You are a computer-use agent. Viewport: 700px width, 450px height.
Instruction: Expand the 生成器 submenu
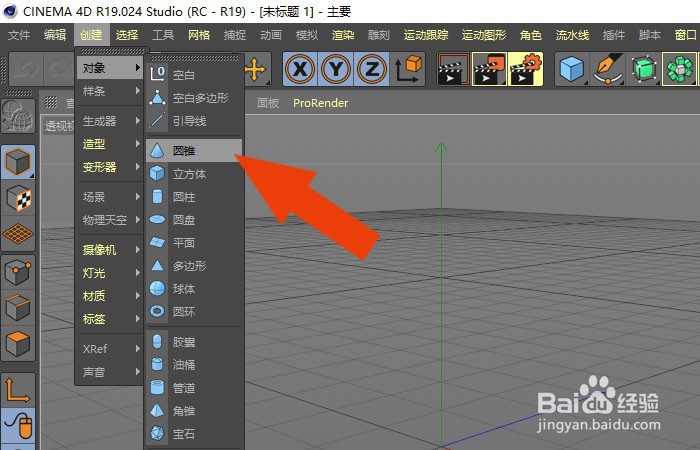[110, 121]
